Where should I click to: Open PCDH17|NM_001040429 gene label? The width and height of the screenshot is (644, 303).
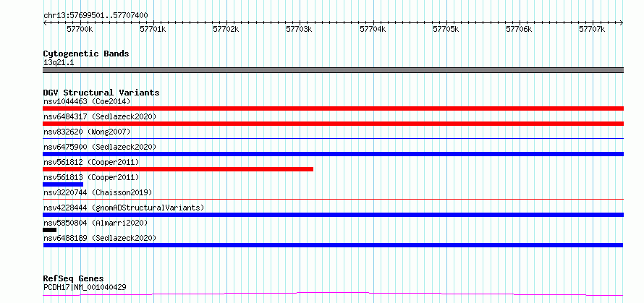click(85, 287)
